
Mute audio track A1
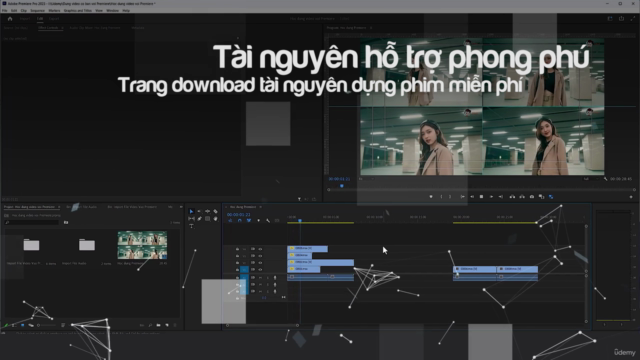click(260, 278)
